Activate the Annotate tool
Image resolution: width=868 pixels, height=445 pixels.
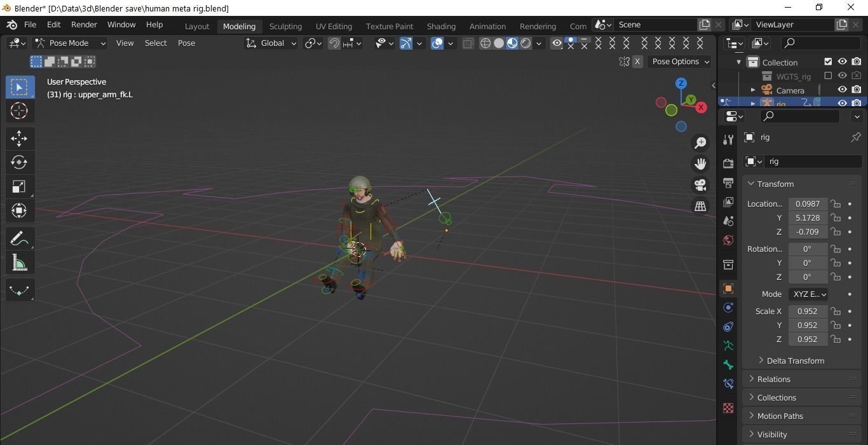[19, 238]
